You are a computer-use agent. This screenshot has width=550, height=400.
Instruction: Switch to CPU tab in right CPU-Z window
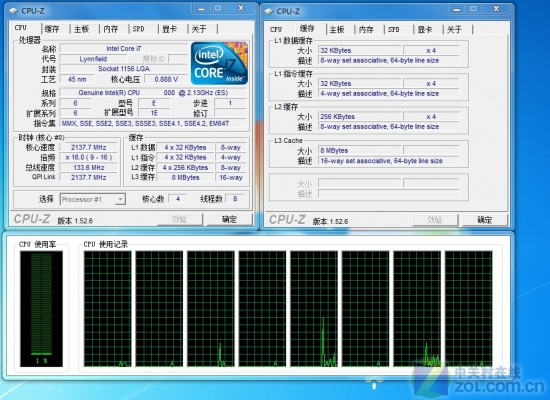click(276, 29)
